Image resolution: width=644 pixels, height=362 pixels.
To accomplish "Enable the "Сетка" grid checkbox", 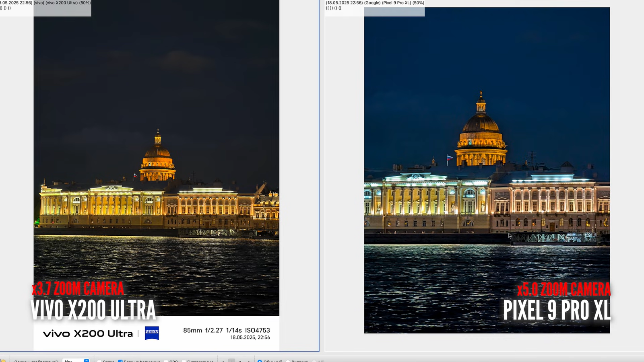I will (99, 361).
